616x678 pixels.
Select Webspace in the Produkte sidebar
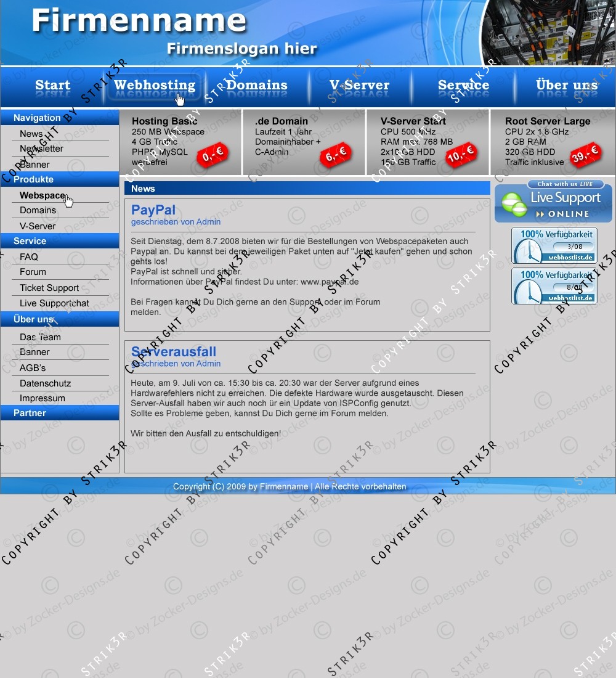(x=42, y=195)
